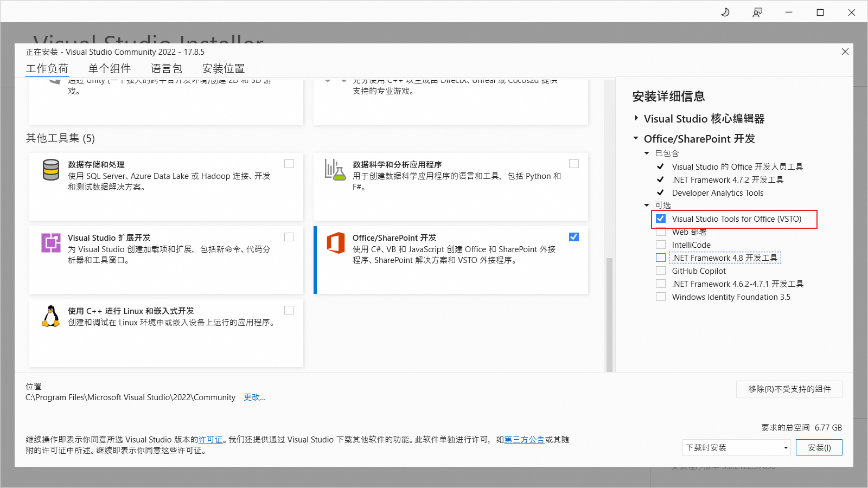This screenshot has width=868, height=488.
Task: Open the feedback icon in title bar
Action: coord(757,12)
